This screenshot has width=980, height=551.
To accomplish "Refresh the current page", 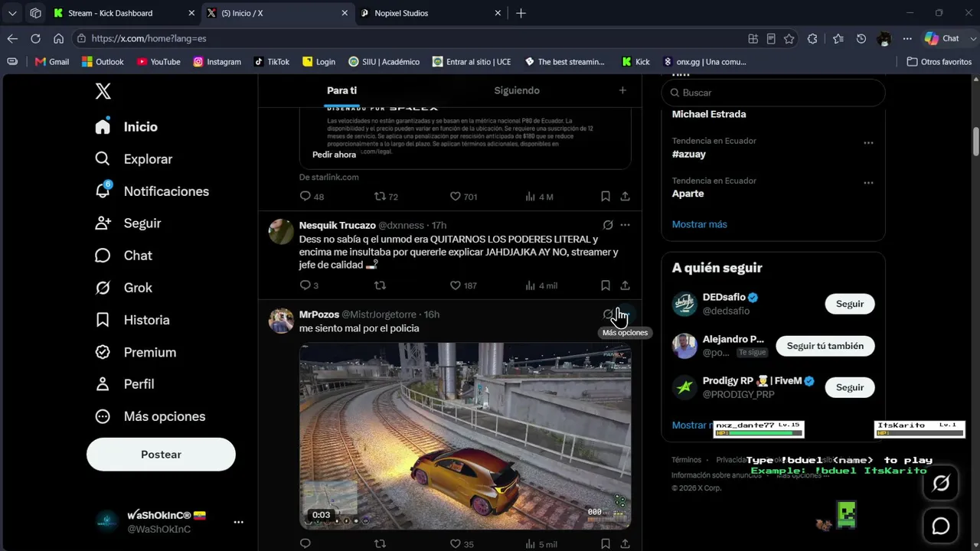I will pyautogui.click(x=35, y=38).
